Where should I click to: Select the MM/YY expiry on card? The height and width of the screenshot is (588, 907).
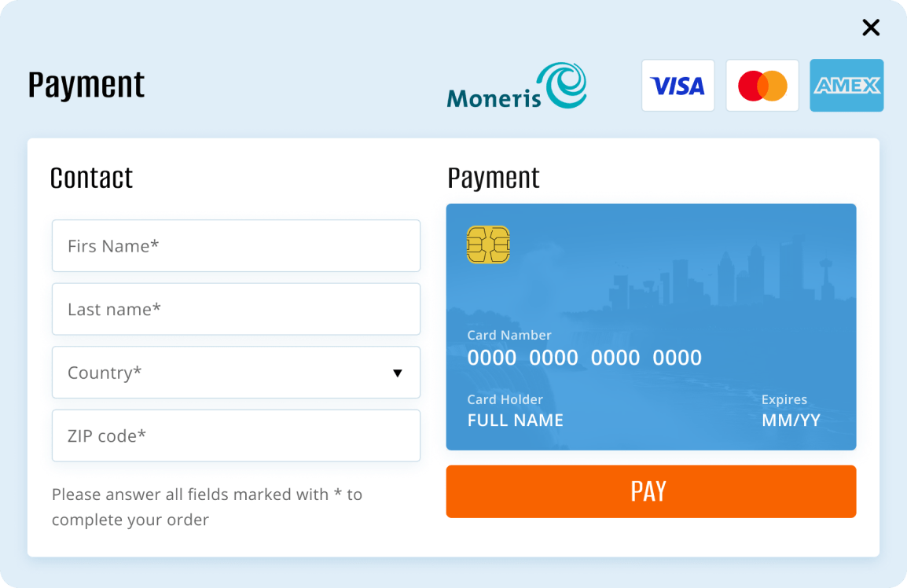(x=790, y=421)
